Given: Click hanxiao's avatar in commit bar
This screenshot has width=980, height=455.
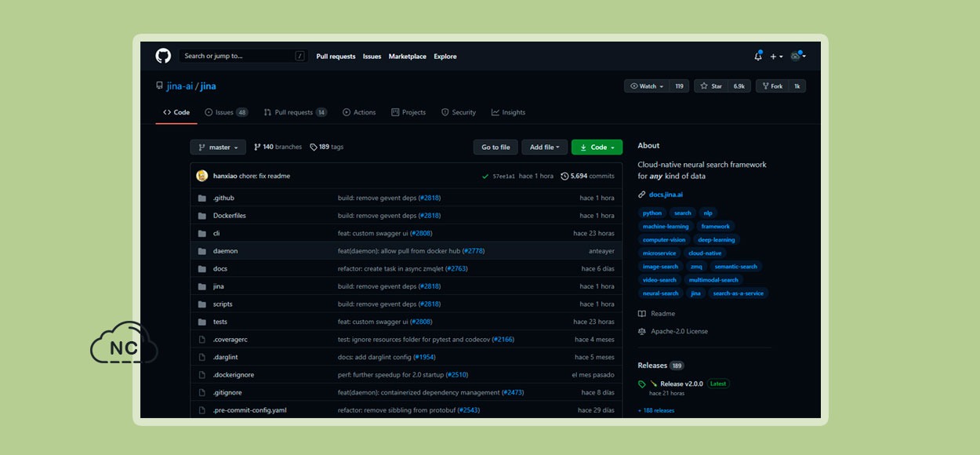Looking at the screenshot, I should point(202,176).
